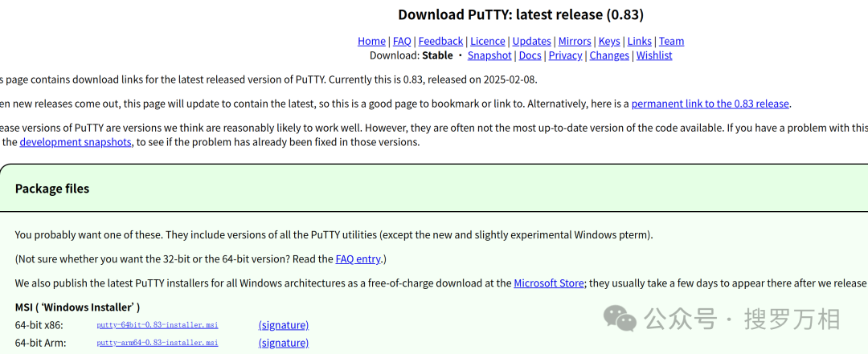Open the Updates navigation link

coord(532,41)
